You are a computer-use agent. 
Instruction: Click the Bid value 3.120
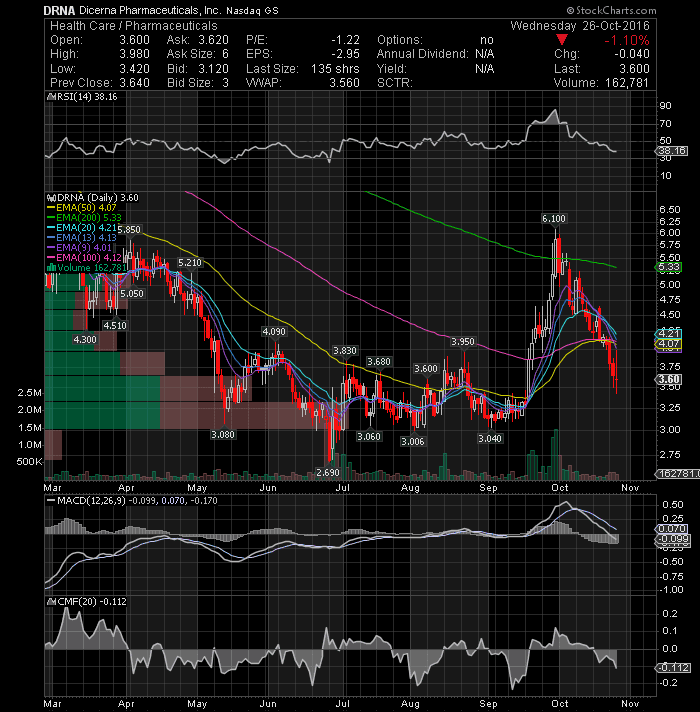tap(213, 69)
